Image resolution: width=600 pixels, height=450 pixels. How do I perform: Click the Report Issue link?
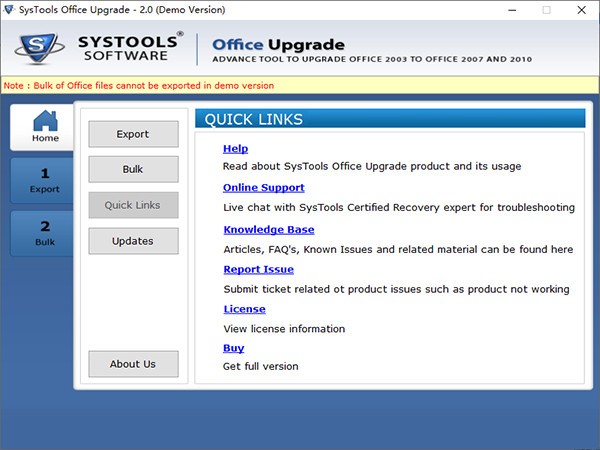point(259,269)
